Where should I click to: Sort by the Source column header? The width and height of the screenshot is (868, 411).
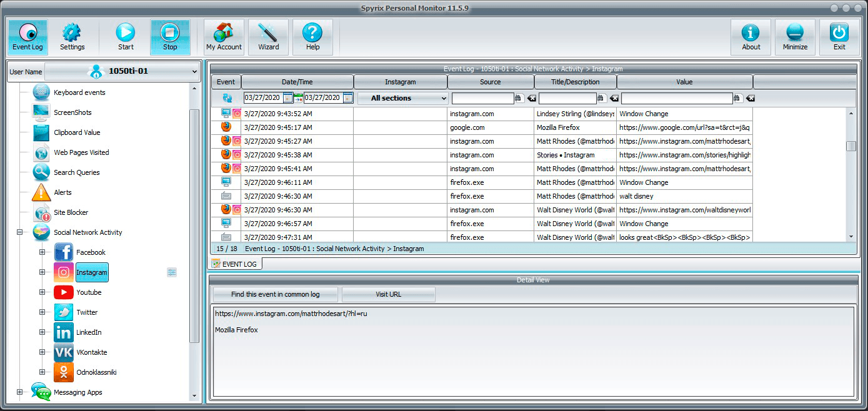pyautogui.click(x=491, y=82)
